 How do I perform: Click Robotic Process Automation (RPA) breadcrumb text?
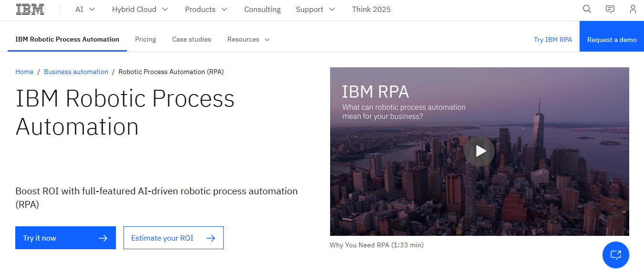pos(171,72)
